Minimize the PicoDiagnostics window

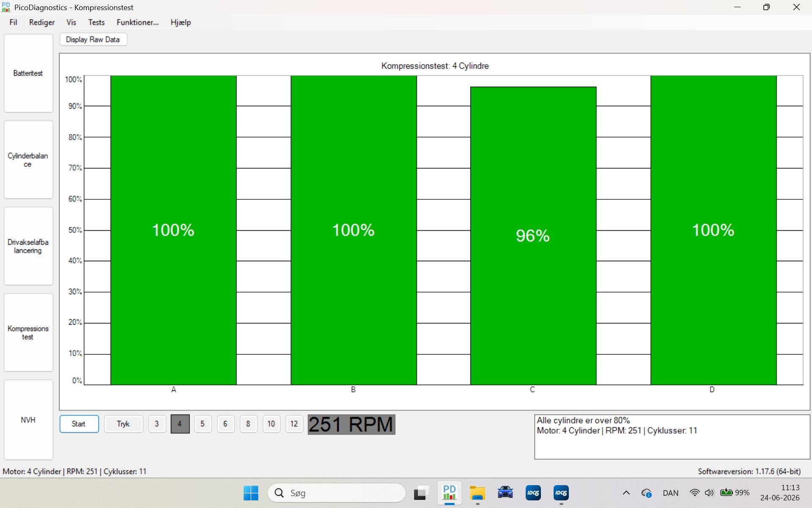(x=737, y=7)
